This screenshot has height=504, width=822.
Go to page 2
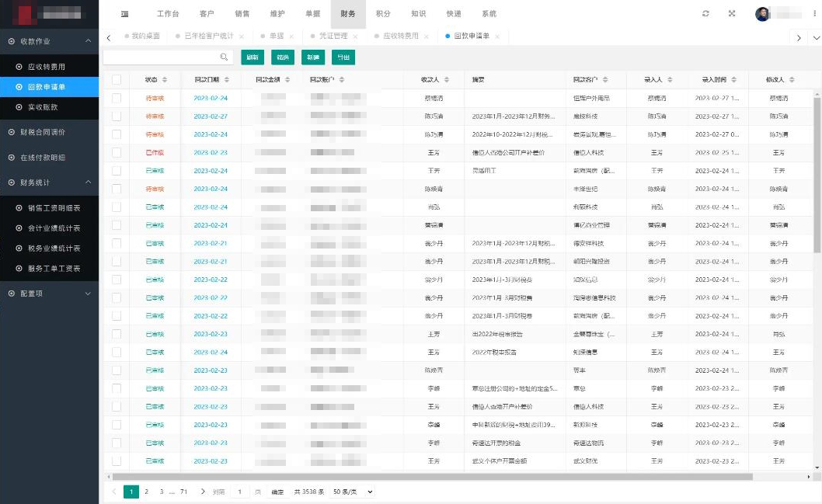click(x=146, y=492)
